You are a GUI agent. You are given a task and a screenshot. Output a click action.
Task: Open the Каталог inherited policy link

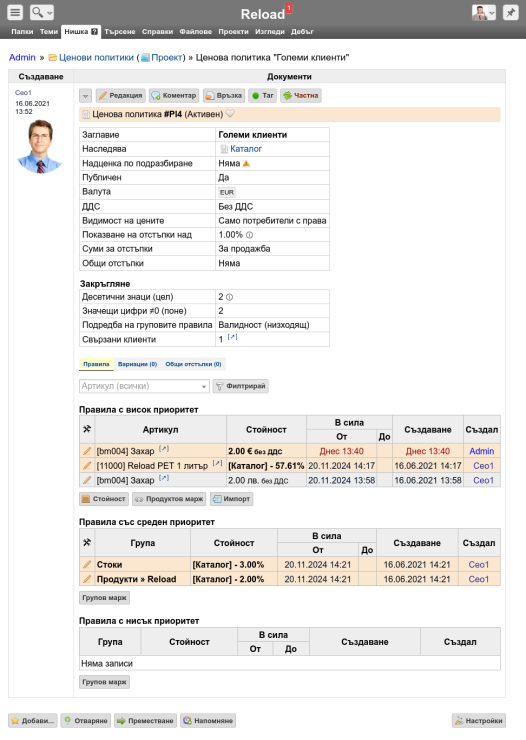click(246, 149)
